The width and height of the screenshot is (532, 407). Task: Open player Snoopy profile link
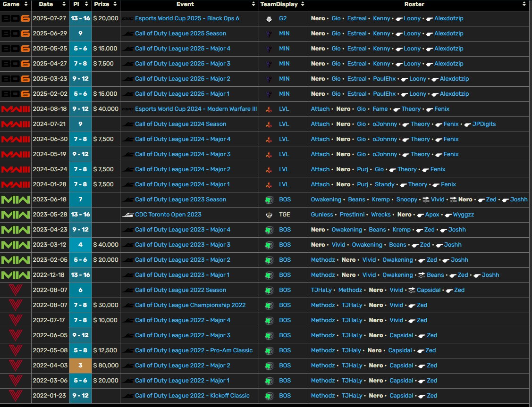(406, 199)
